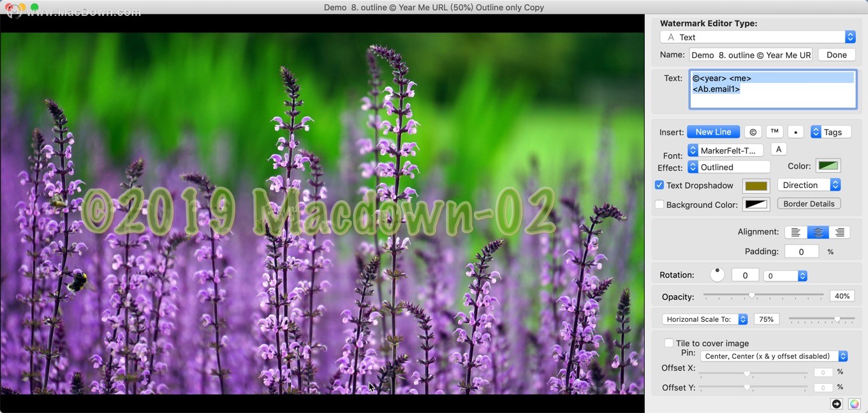Click the Offset Y slider
Image resolution: width=868 pixels, height=413 pixels.
pyautogui.click(x=753, y=387)
